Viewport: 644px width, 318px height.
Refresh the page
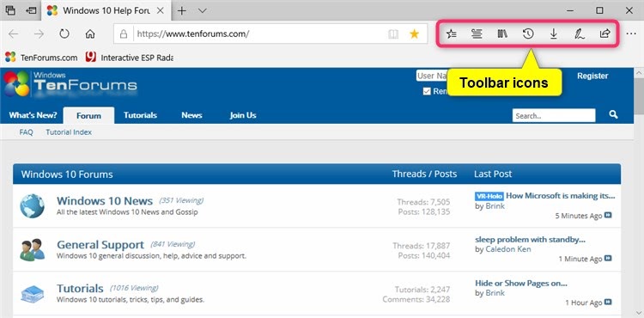(x=64, y=34)
